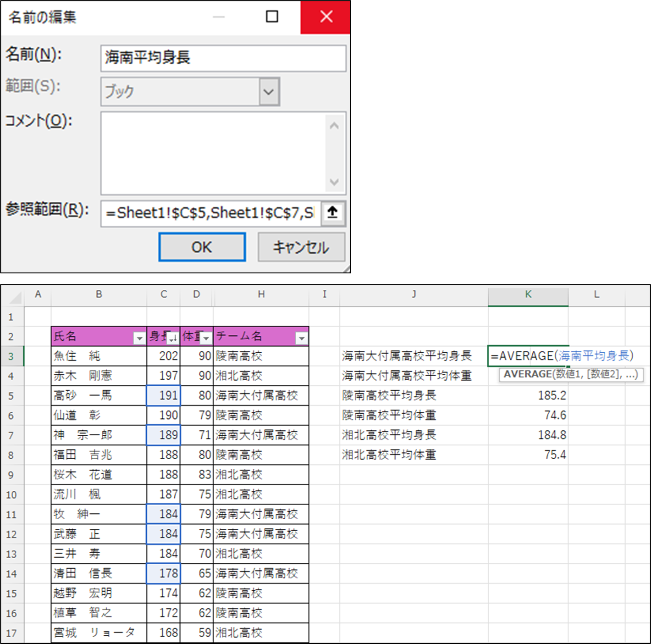
Task: Select row 3 header
Action: (11, 356)
